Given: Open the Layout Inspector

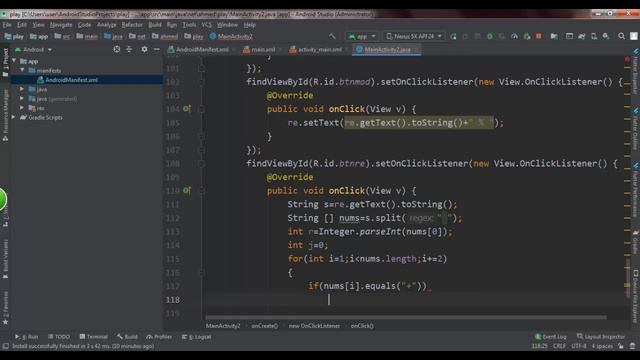Looking at the screenshot, I should pos(601,337).
